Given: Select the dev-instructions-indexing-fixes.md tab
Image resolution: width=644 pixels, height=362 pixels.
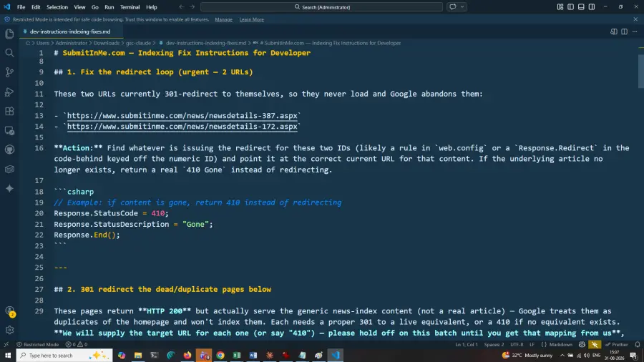Looking at the screenshot, I should coord(70,31).
